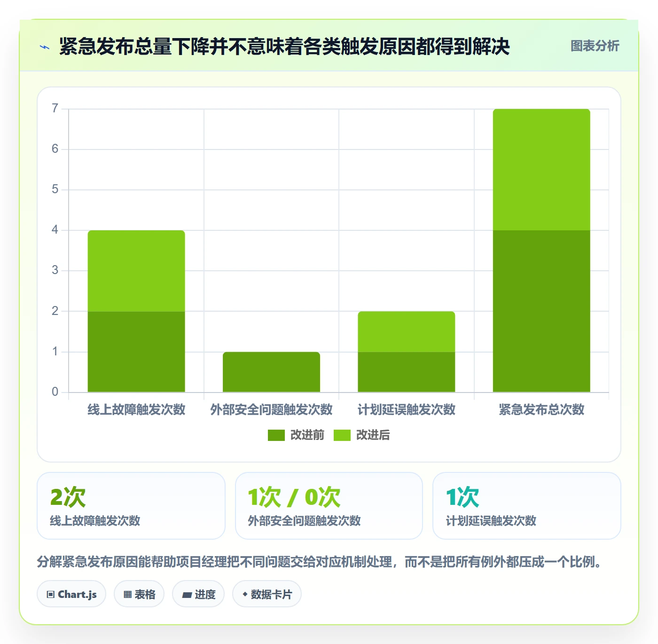This screenshot has height=644, width=658.
Task: Click the 改进后 light green legend swatch
Action: pos(342,435)
